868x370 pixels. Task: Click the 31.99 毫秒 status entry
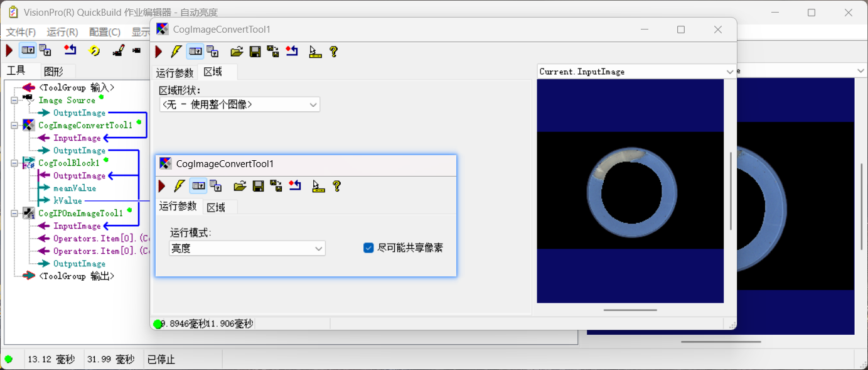[110, 359]
